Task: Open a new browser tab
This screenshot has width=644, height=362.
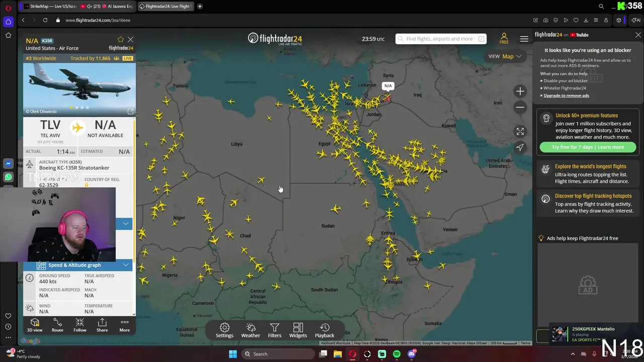Action: tap(200, 7)
